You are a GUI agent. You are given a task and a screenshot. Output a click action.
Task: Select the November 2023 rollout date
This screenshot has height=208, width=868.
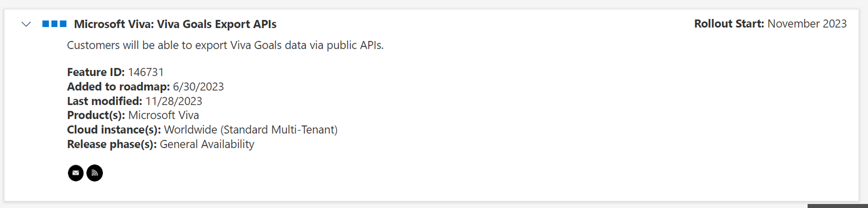point(807,24)
